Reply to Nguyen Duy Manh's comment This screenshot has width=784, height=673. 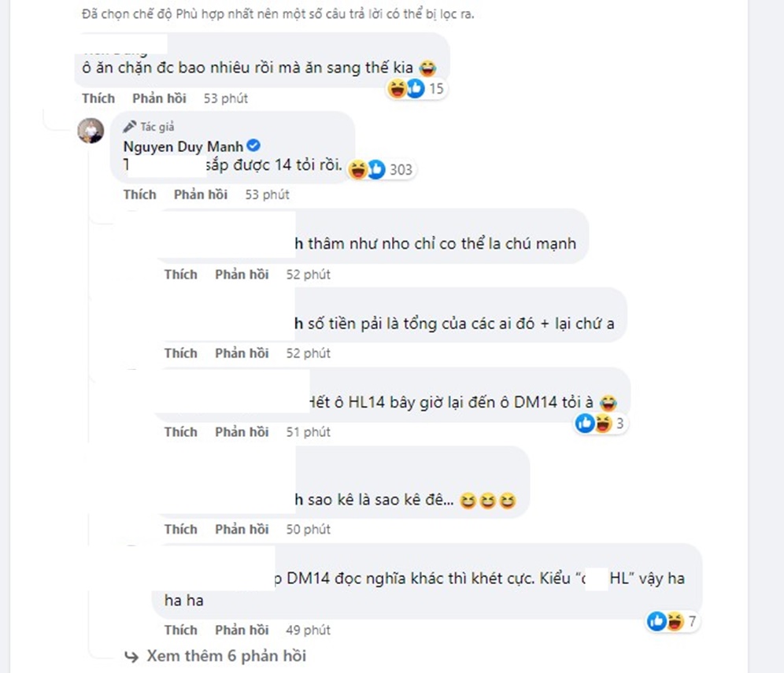pyautogui.click(x=201, y=194)
